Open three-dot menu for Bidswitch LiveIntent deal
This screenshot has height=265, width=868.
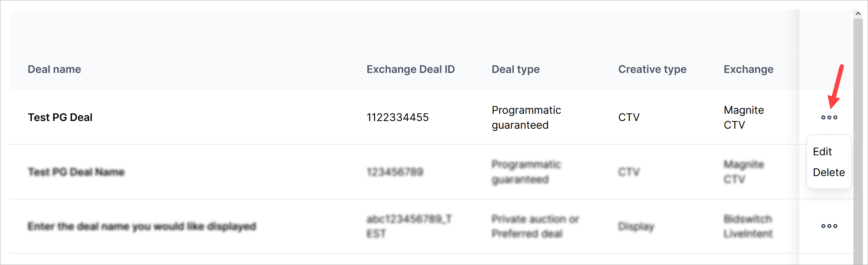click(x=829, y=226)
